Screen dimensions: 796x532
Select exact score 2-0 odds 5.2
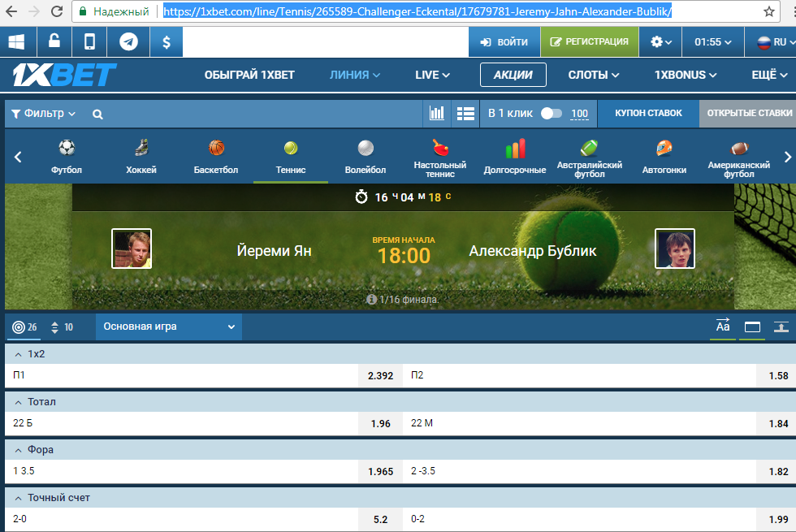tap(381, 519)
